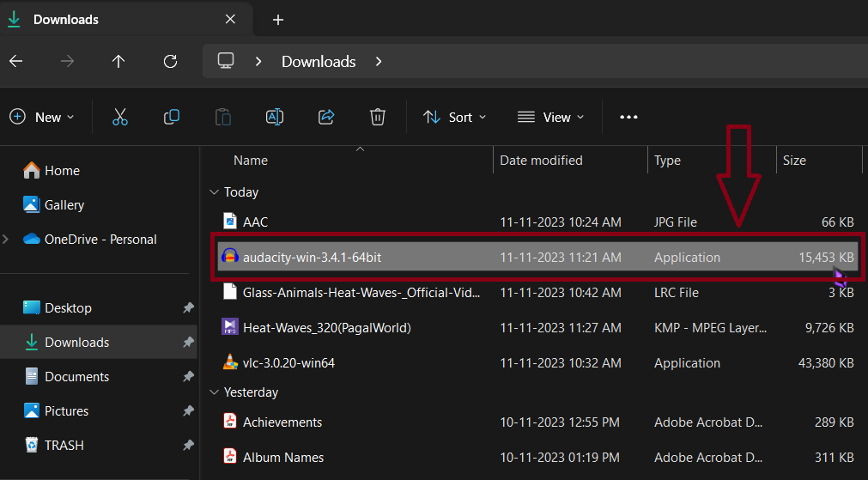Image resolution: width=868 pixels, height=480 pixels.
Task: Sort files by Date modified column
Action: pos(541,161)
